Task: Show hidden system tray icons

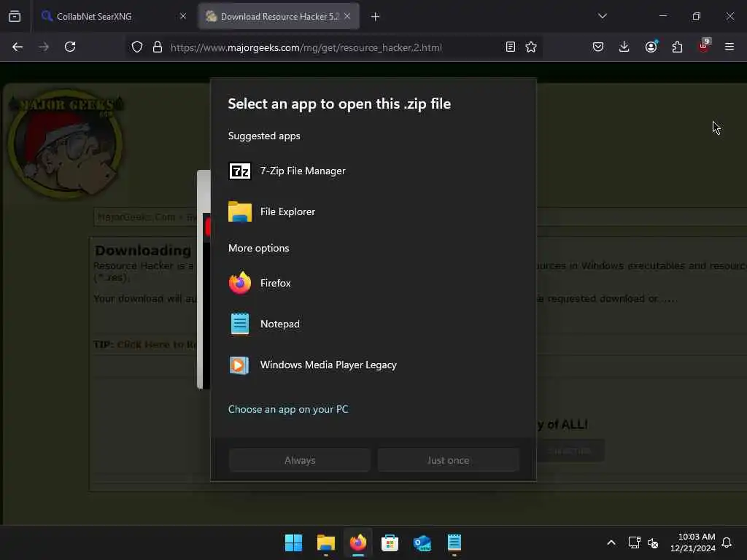Action: pyautogui.click(x=611, y=542)
